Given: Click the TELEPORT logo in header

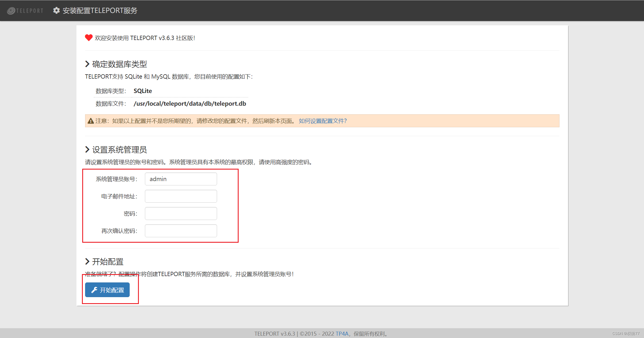Looking at the screenshot, I should pyautogui.click(x=25, y=11).
